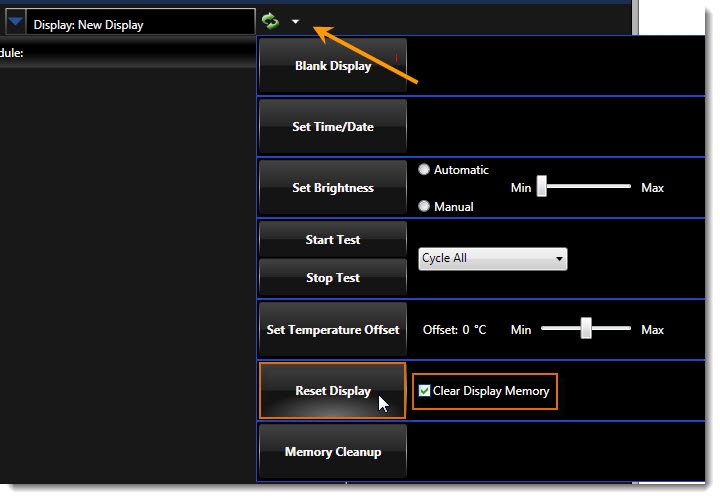
Task: Open the small arrow menu beside refresh
Action: [x=295, y=22]
